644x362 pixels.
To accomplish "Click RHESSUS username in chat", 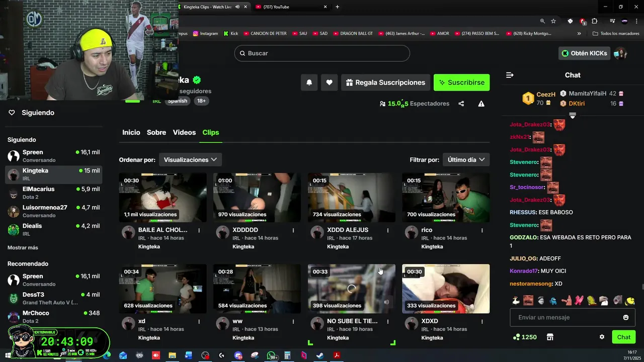I will tap(523, 212).
